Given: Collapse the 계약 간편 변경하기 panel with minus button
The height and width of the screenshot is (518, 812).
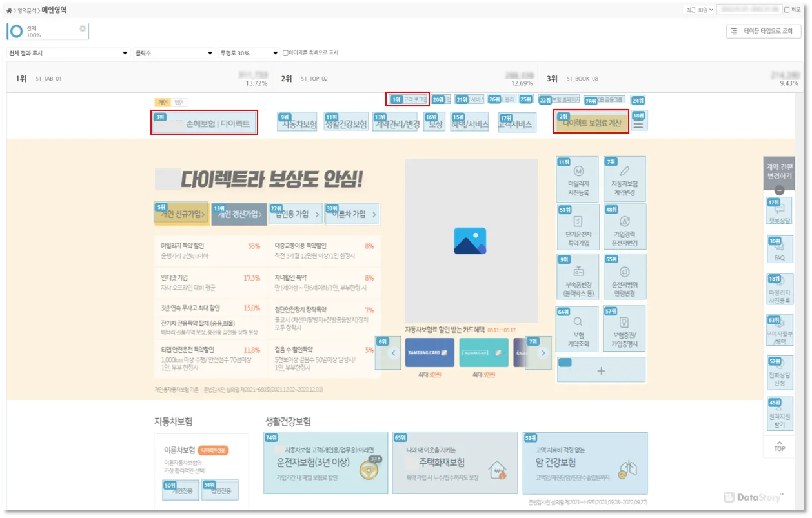Looking at the screenshot, I should [779, 190].
